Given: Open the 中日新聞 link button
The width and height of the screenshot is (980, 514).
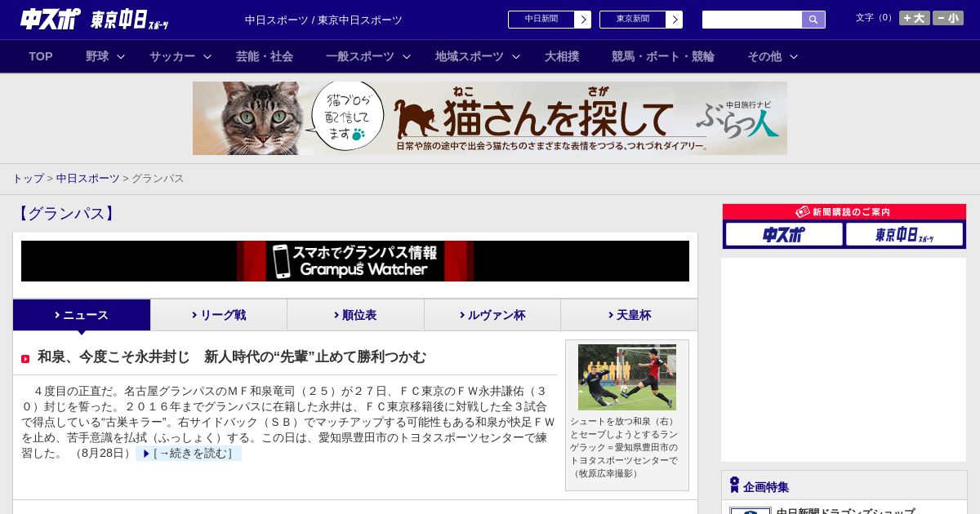Looking at the screenshot, I should (541, 20).
